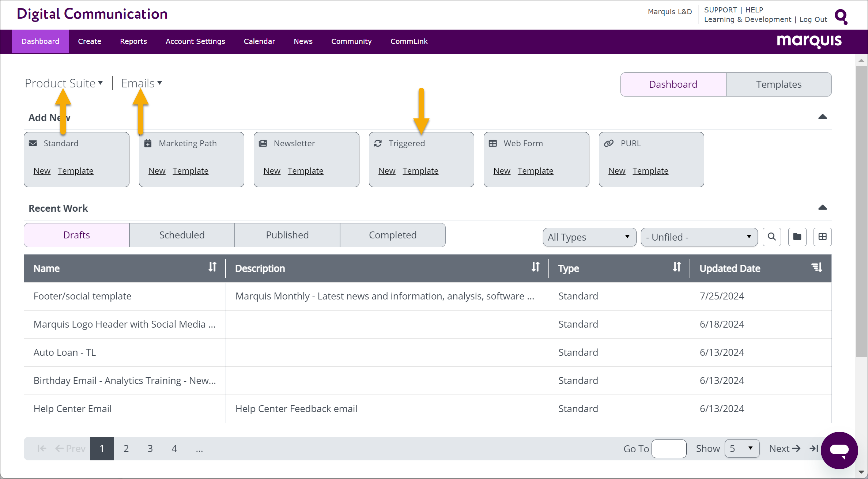Click the Go To page input

pyautogui.click(x=669, y=449)
